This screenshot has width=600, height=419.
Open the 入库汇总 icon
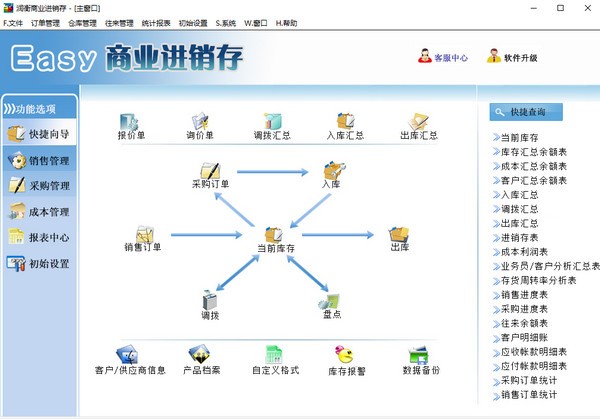(x=346, y=126)
